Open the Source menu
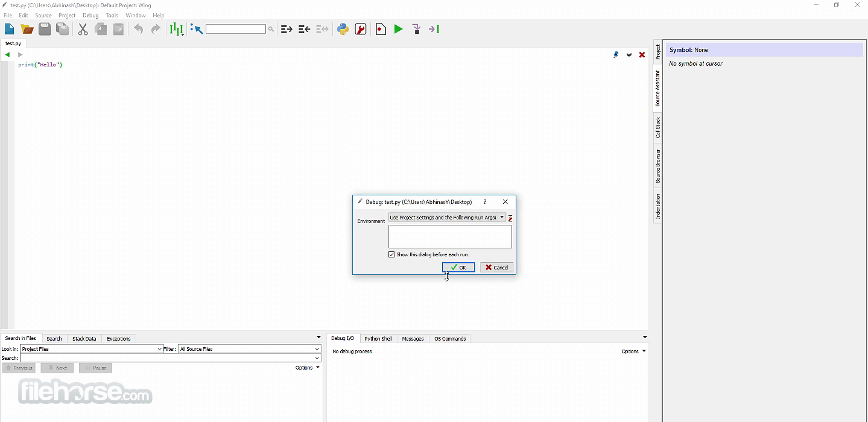Image resolution: width=868 pixels, height=422 pixels. (43, 15)
